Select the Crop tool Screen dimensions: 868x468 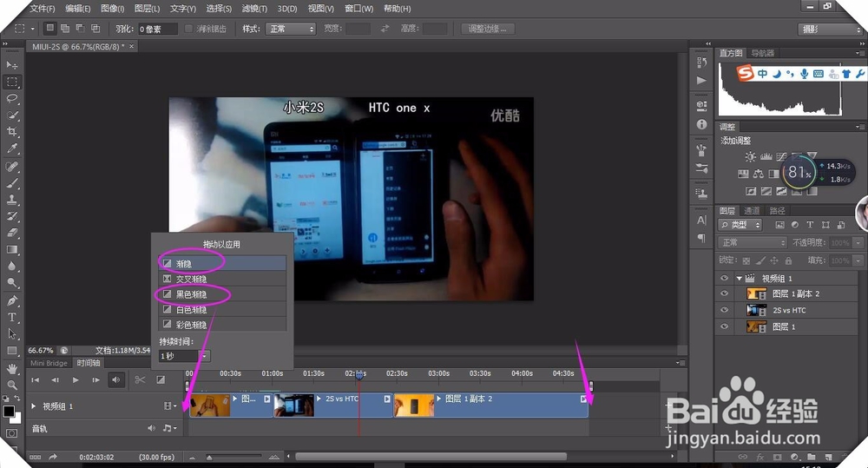11,132
